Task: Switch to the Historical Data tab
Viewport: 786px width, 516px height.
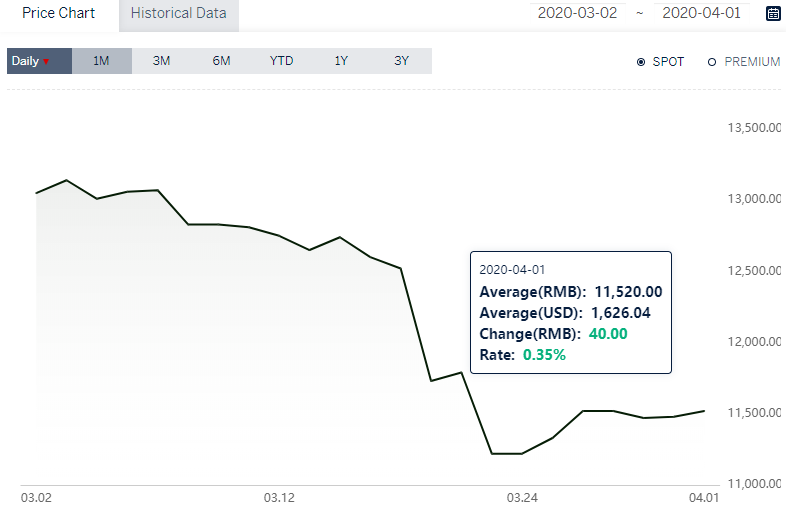Action: [179, 16]
